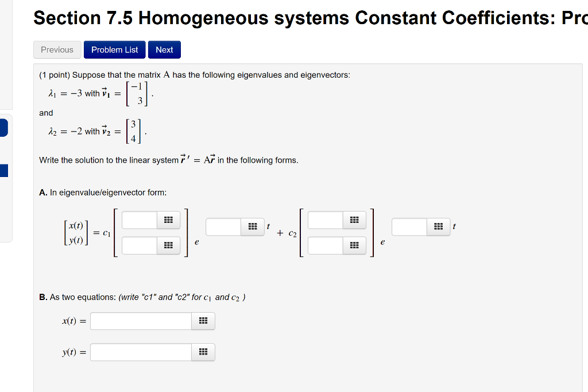This screenshot has width=588, height=392.
Task: Open the equation editor for the second exponent field
Action: [x=438, y=226]
